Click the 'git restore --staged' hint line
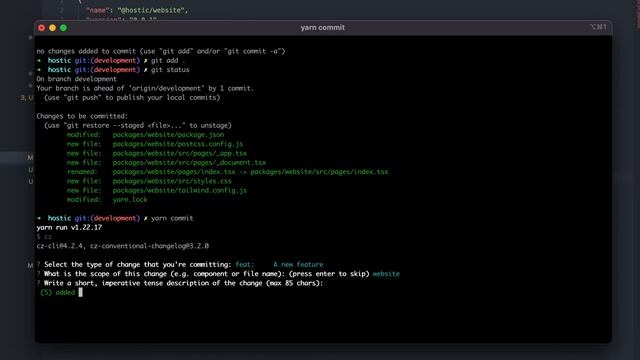The image size is (640, 360). [138, 125]
